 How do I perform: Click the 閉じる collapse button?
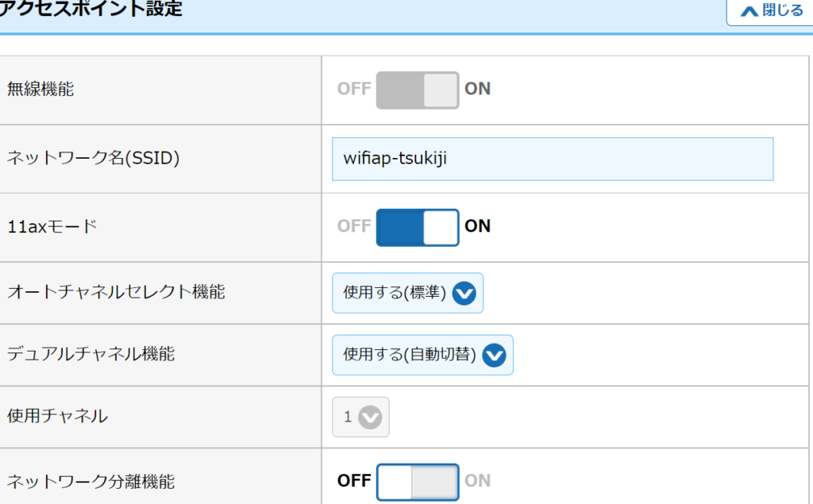[770, 11]
